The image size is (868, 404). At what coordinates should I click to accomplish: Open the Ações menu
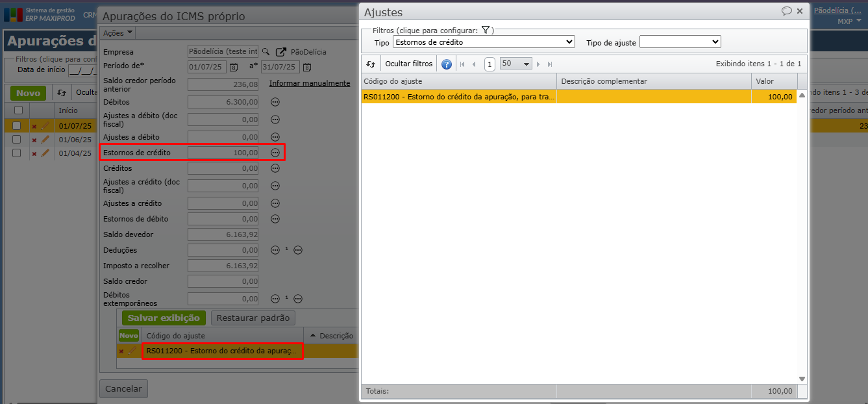(118, 32)
